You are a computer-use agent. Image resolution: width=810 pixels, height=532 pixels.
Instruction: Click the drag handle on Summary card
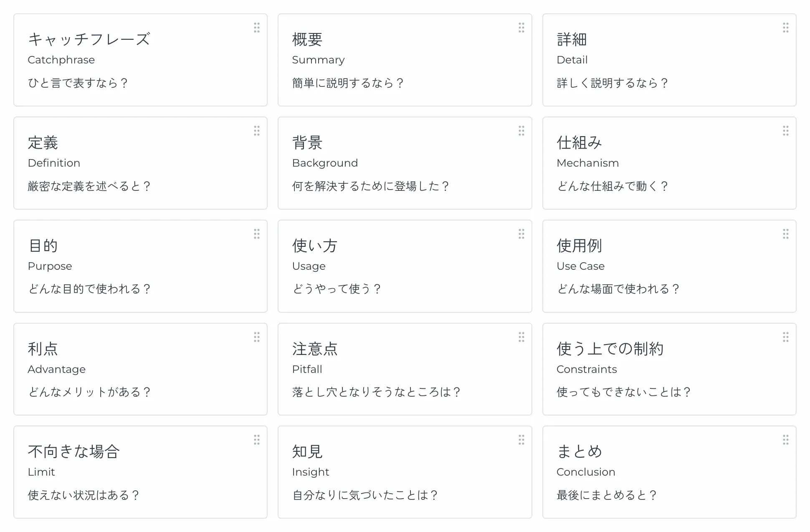tap(521, 28)
